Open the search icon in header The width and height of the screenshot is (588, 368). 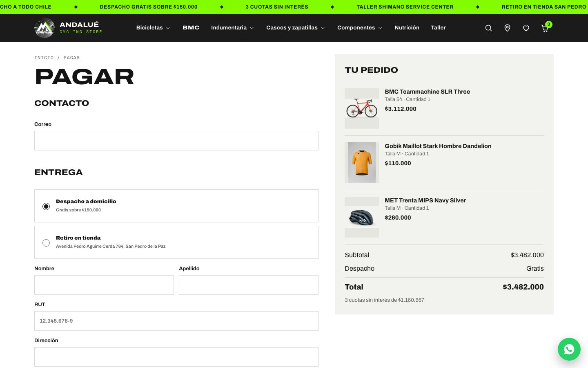point(488,28)
